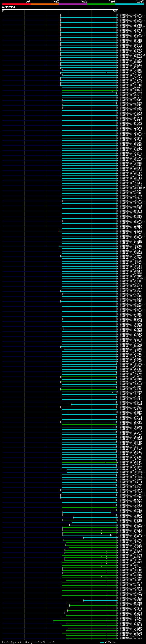Select the UniRef100_A7TJT7 hit label
The height and width of the screenshot is (644, 146).
(x=131, y=432)
